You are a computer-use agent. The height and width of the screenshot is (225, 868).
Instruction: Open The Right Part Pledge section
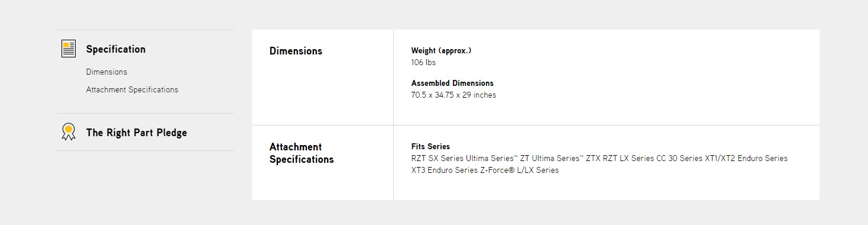(137, 133)
